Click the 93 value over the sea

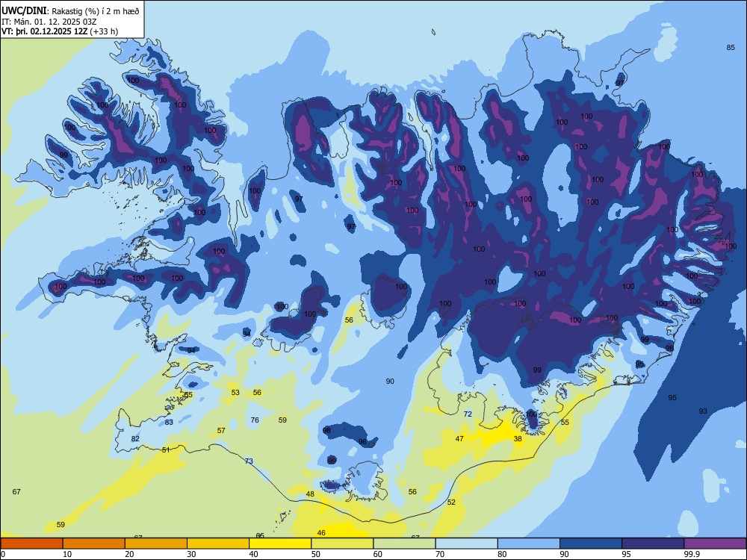pyautogui.click(x=703, y=411)
